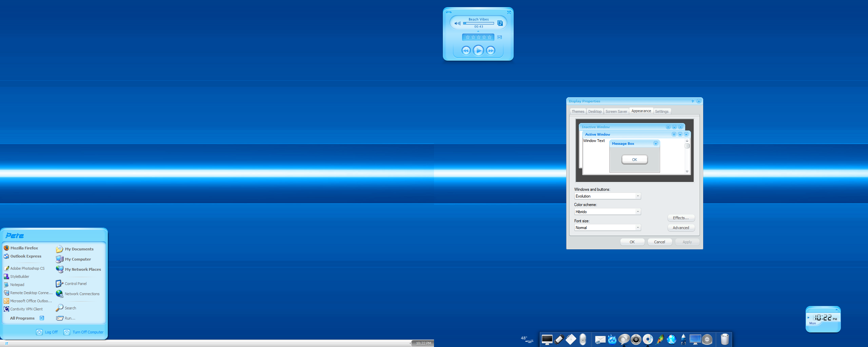Launch Microsoft Office Outlook entry
This screenshot has width=868, height=347.
28,301
